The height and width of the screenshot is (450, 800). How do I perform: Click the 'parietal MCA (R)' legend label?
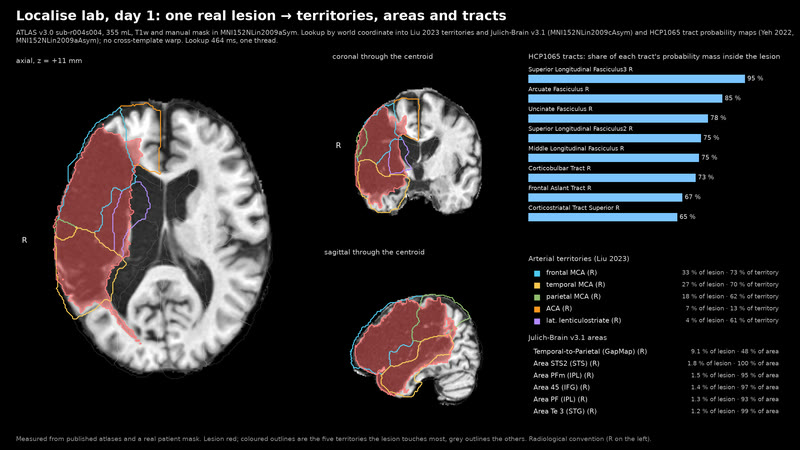[x=573, y=297]
